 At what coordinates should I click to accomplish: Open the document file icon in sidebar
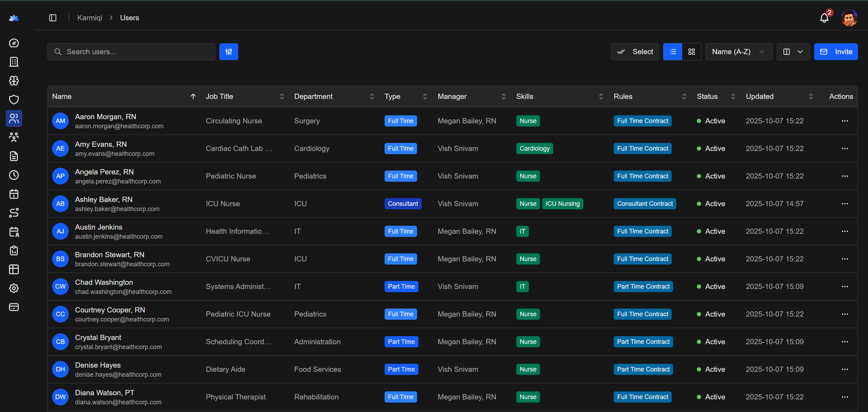(x=14, y=156)
